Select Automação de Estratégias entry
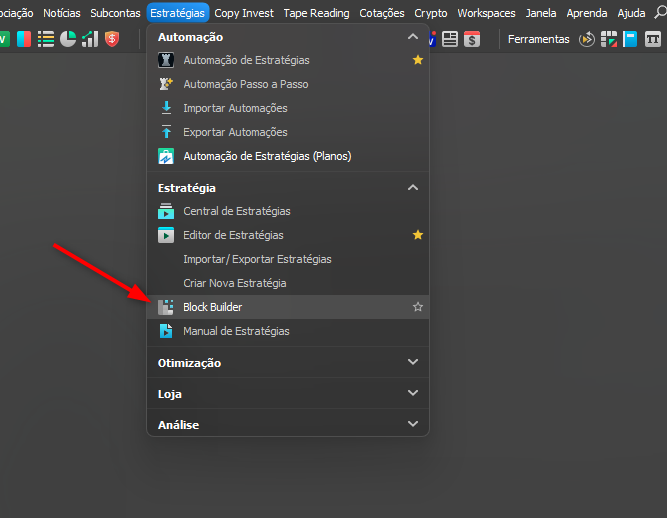The width and height of the screenshot is (667, 518). (288, 60)
